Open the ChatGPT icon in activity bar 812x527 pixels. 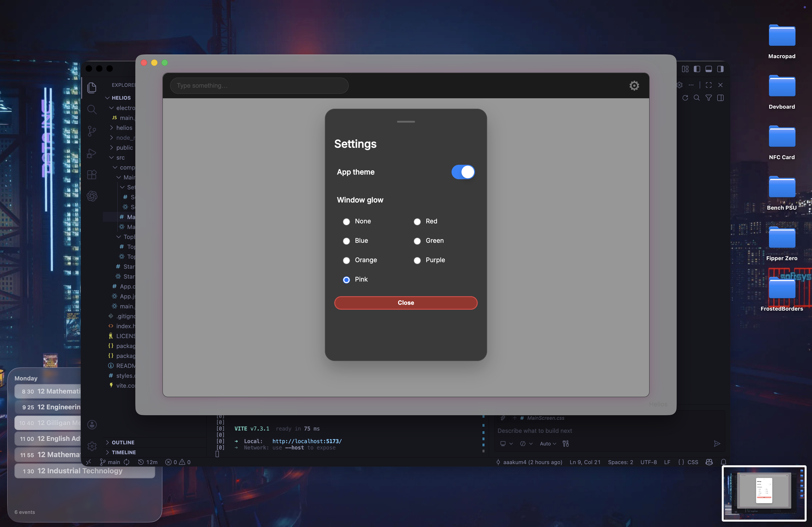click(x=92, y=196)
